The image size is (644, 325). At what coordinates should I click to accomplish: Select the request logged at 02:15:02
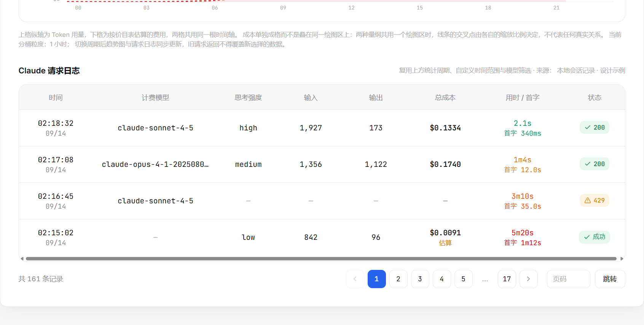(322, 237)
